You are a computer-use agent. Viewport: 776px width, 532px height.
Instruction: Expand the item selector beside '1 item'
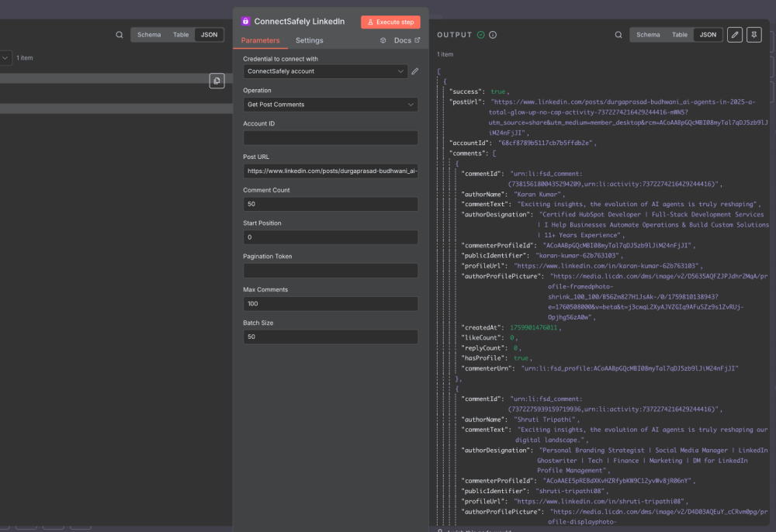coord(6,58)
